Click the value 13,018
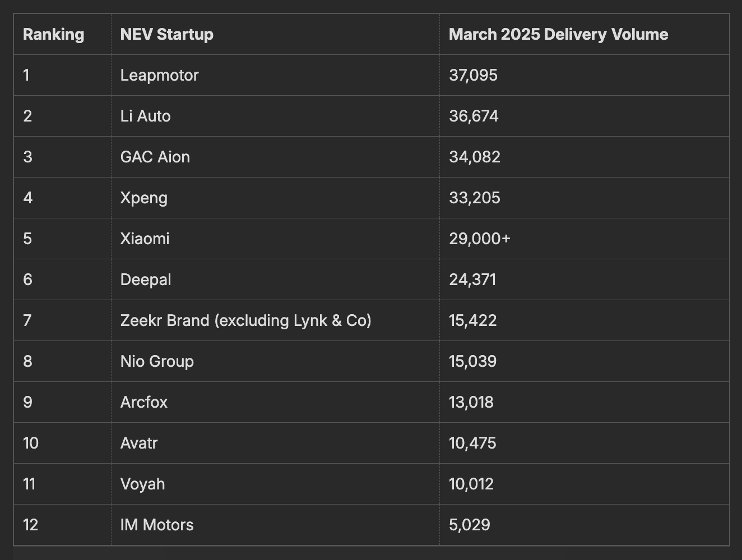The height and width of the screenshot is (560, 742). [471, 402]
